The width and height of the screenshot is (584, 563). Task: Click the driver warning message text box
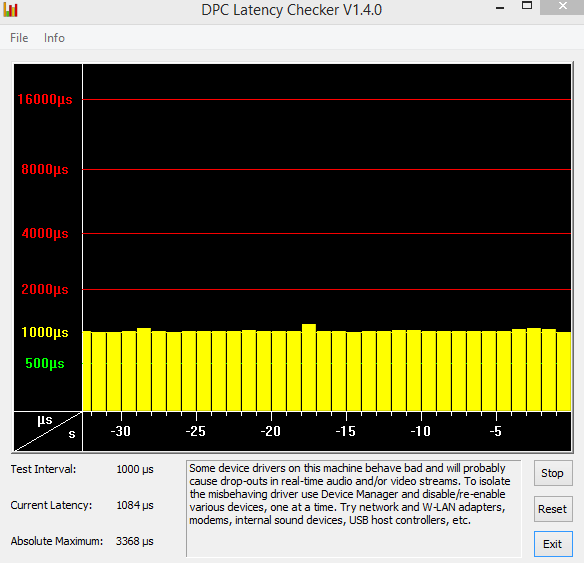pyautogui.click(x=353, y=508)
